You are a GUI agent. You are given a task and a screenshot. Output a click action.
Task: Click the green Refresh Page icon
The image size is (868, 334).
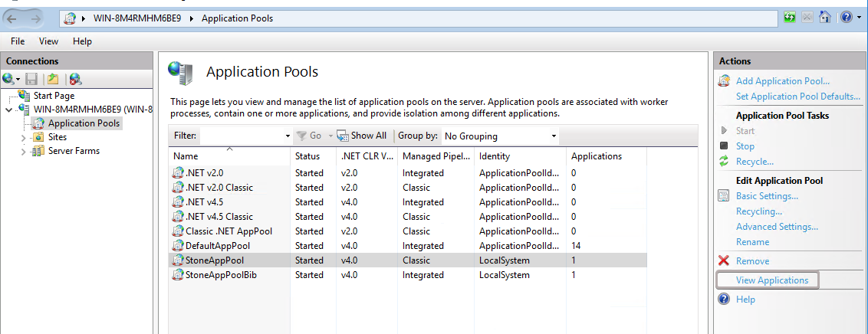tap(790, 18)
